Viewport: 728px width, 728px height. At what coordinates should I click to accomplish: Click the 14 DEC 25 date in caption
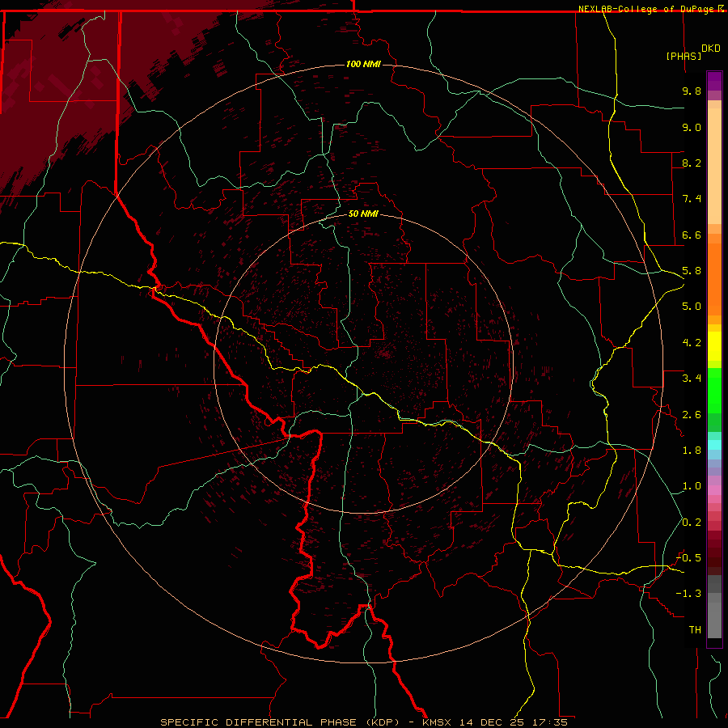[491, 722]
